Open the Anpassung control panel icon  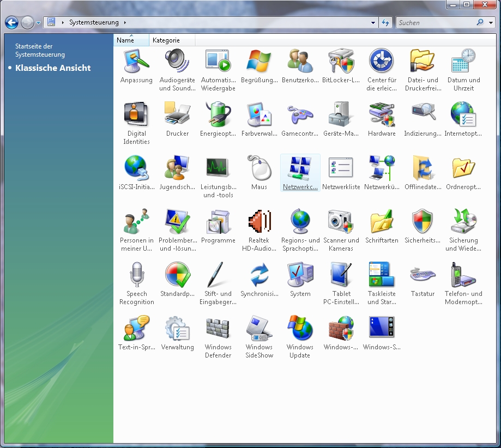136,60
